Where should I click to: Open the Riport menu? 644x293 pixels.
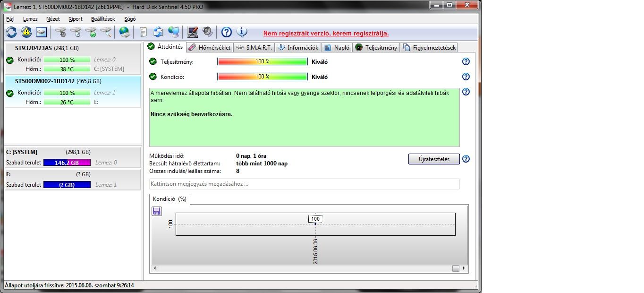[76, 19]
